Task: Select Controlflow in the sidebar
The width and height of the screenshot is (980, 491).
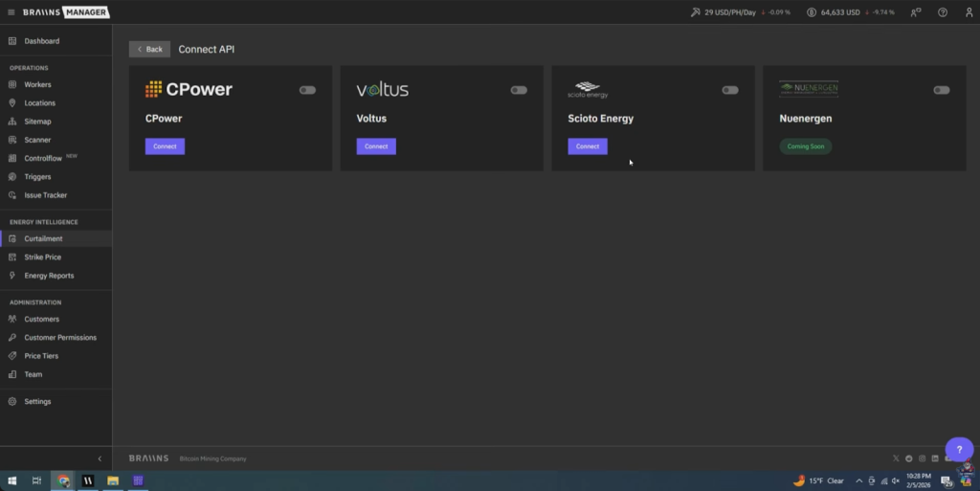Action: pos(43,159)
